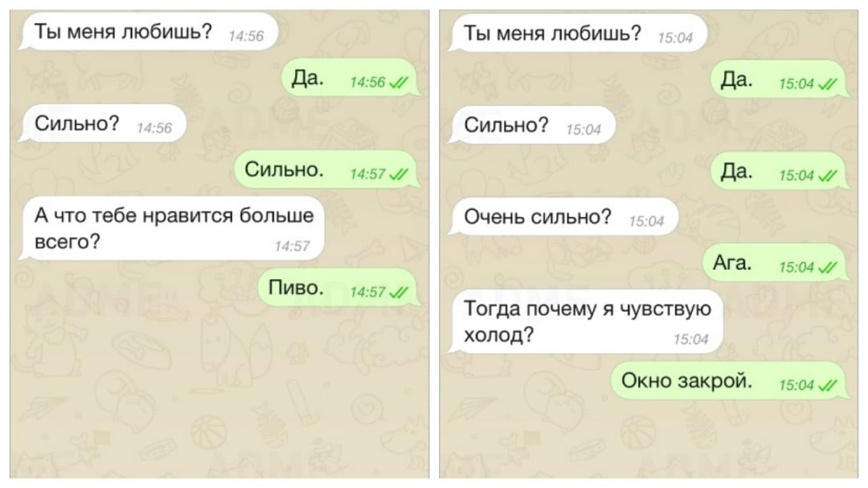
Task: Click the 15:04 timestamp under "холод?" message
Action: pyautogui.click(x=691, y=340)
